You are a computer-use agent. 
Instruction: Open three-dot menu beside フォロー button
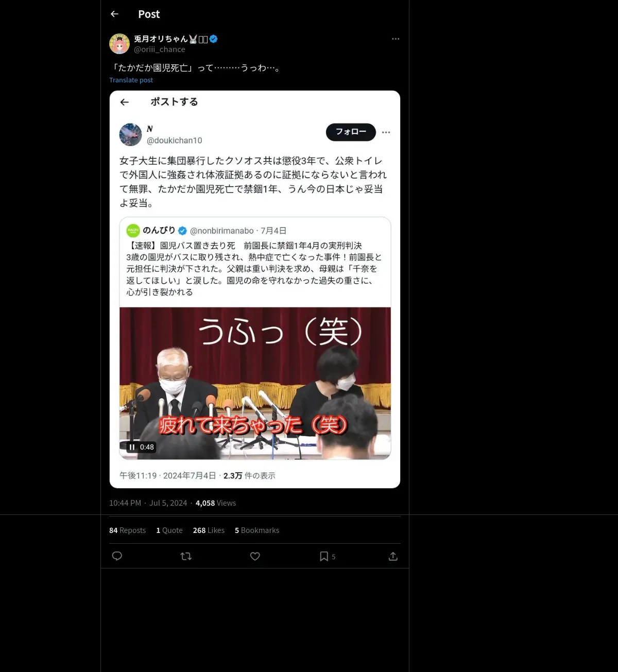coord(386,132)
